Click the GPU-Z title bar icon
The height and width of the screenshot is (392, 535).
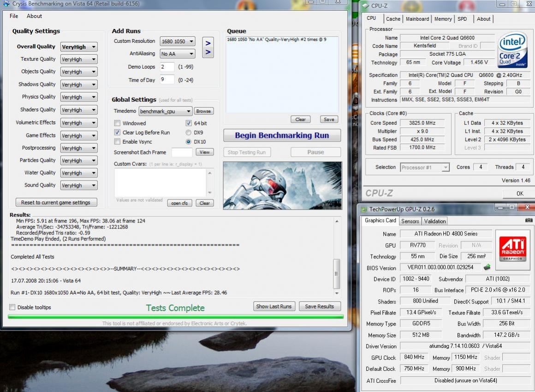point(364,209)
